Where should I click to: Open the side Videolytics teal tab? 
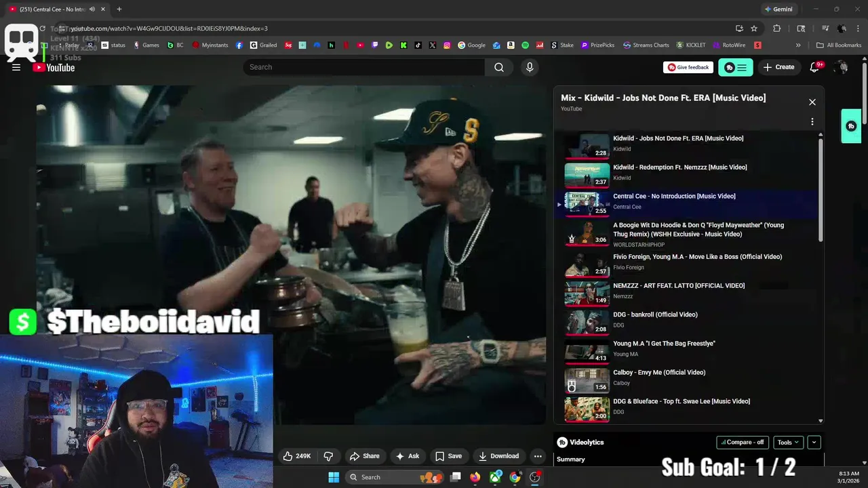[851, 126]
